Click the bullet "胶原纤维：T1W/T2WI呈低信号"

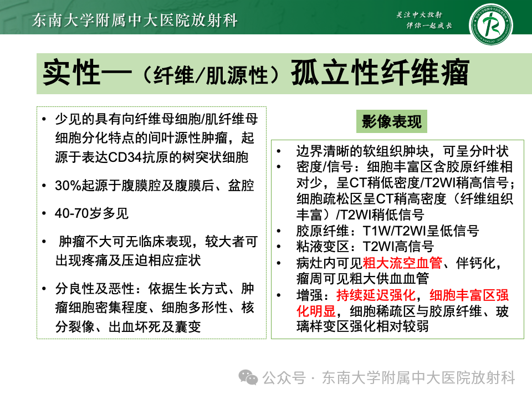click(387, 231)
